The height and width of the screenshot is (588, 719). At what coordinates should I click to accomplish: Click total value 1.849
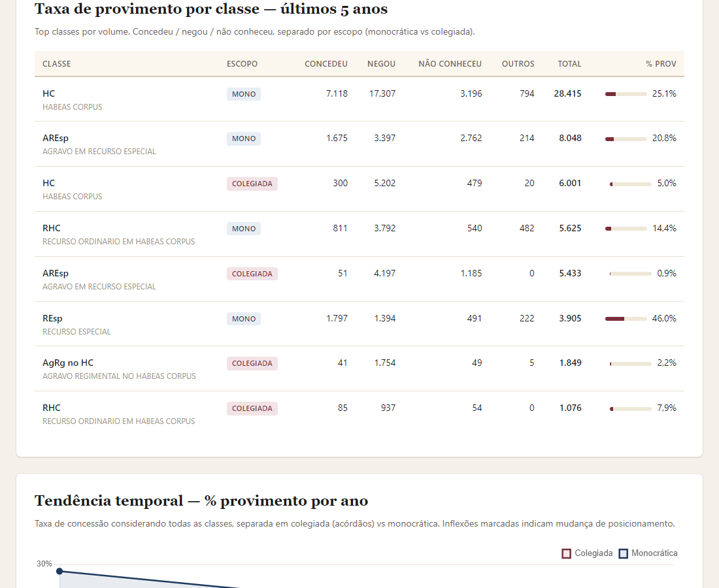pos(571,363)
